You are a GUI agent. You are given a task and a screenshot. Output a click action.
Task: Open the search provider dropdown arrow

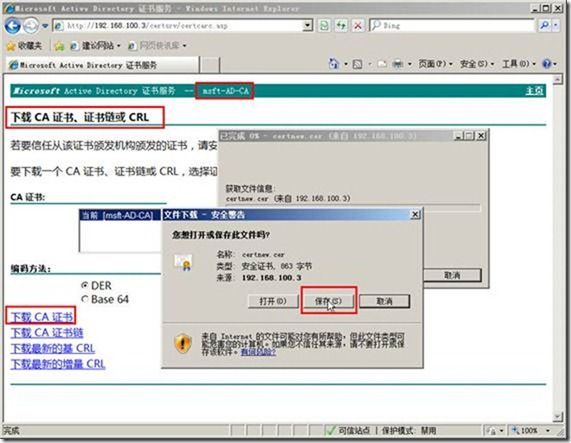[x=556, y=25]
